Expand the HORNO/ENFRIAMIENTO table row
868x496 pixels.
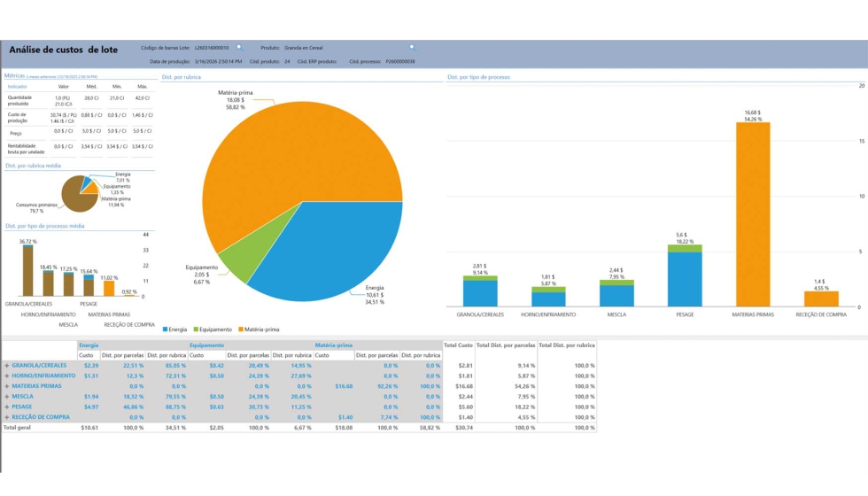pyautogui.click(x=7, y=376)
